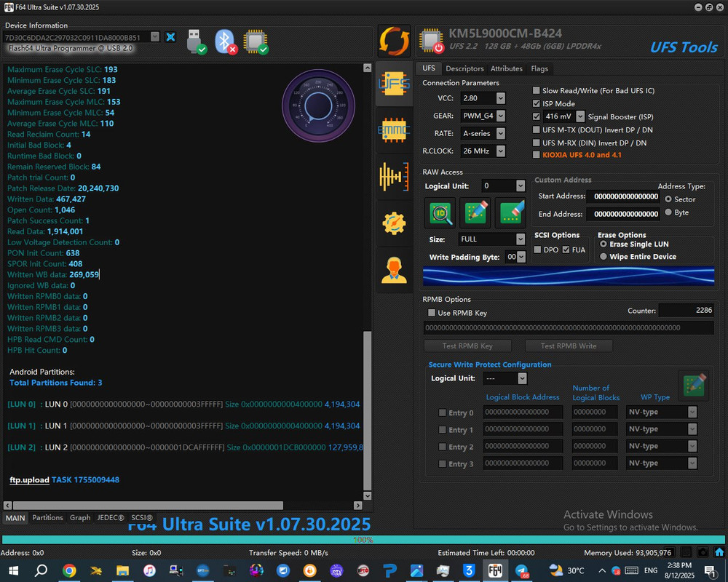
Task: Click the blue disconnect icon beside serial number
Action: pyautogui.click(x=170, y=37)
